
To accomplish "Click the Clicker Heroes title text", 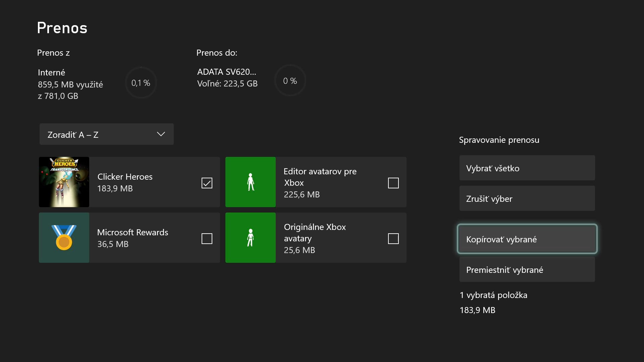I will [x=125, y=177].
